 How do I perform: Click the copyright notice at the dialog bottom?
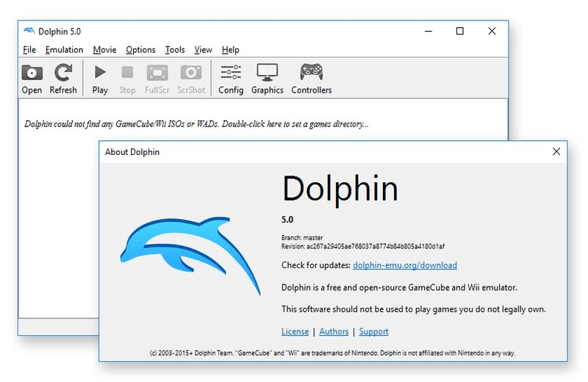tap(332, 353)
